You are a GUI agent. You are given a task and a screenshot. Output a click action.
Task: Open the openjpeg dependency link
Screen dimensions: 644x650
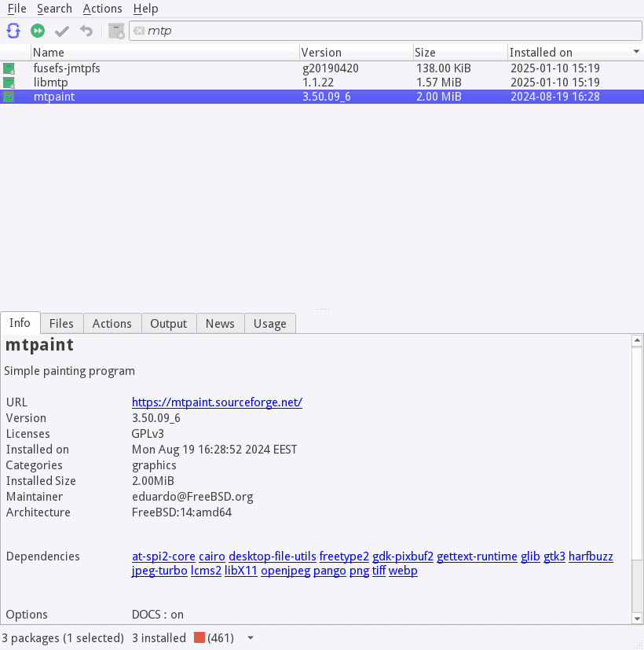pyautogui.click(x=285, y=571)
